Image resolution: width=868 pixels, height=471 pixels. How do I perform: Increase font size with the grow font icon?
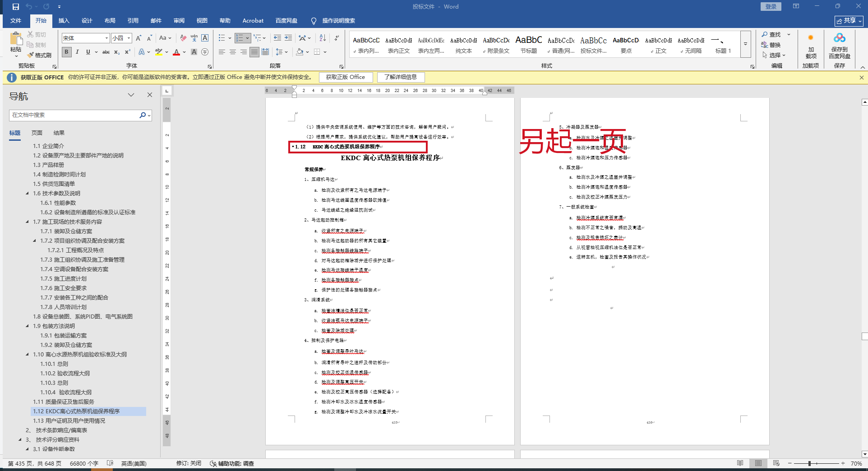139,38
